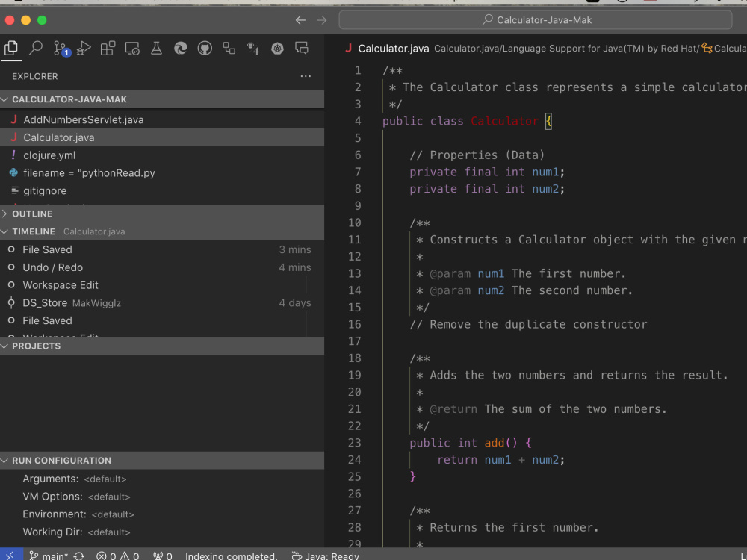Open AddNumbersServlet.java file
The image size is (747, 560).
pos(162,119)
